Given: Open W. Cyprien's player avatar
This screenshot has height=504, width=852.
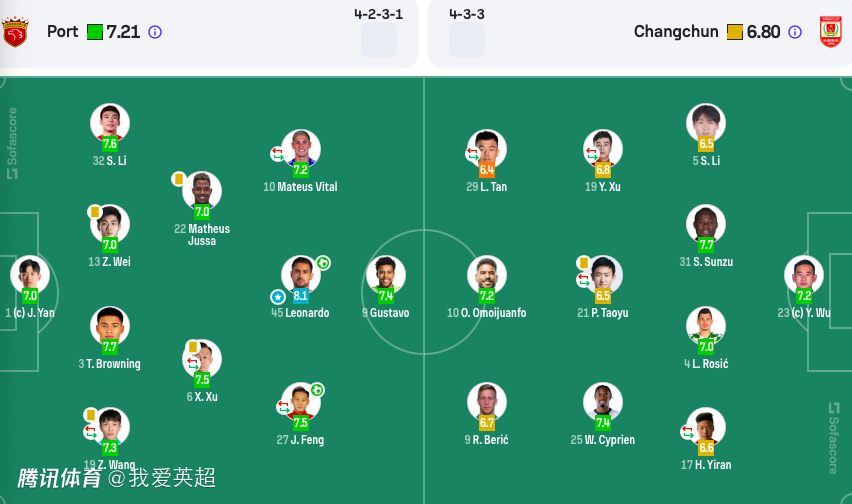Looking at the screenshot, I should [603, 400].
